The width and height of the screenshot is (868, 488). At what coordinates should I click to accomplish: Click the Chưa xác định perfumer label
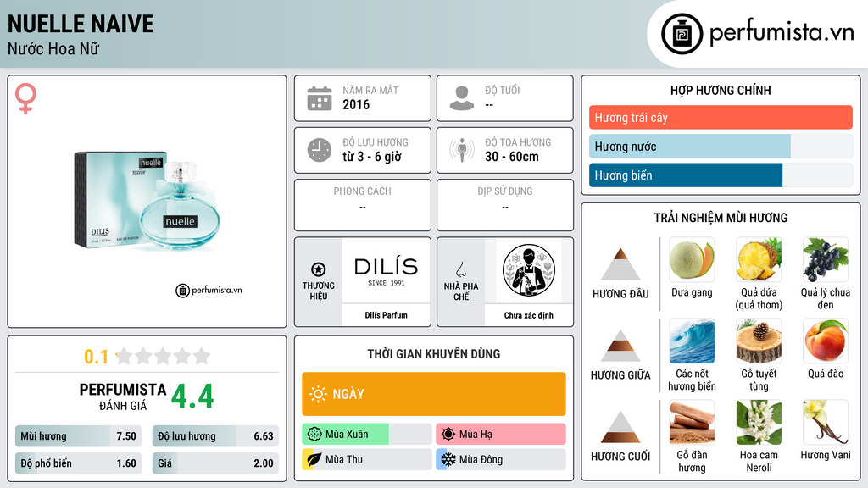coord(529,315)
